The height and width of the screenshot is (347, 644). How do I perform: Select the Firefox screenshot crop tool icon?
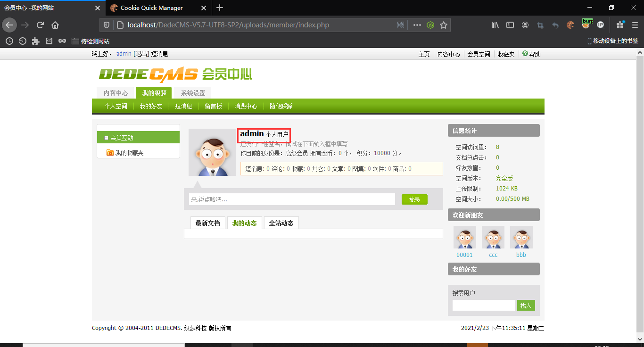pyautogui.click(x=541, y=25)
